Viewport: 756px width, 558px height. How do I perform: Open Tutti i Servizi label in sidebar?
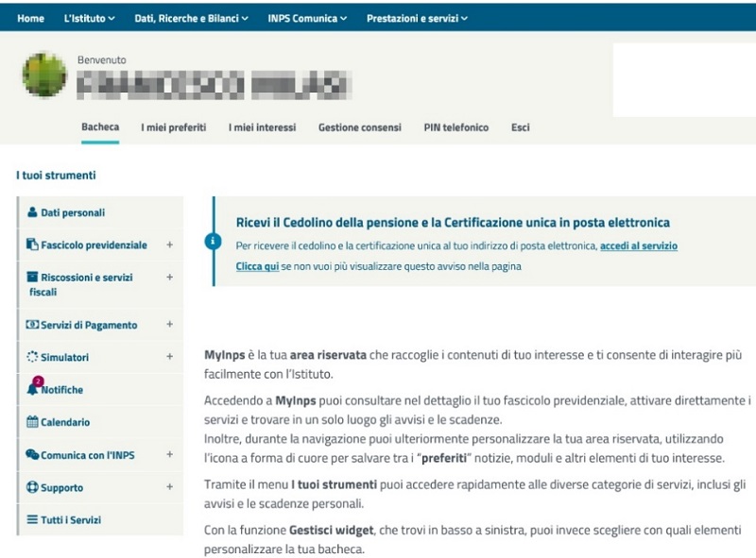[x=71, y=520]
